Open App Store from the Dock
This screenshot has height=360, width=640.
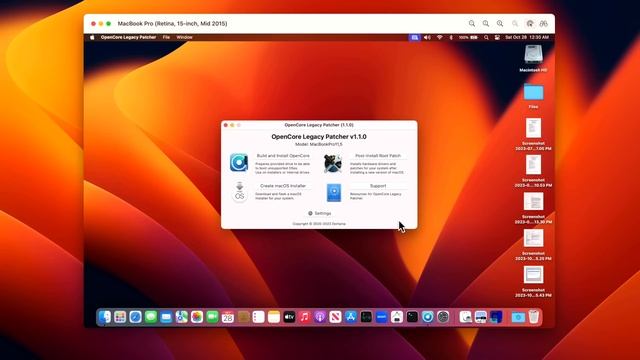(x=351, y=317)
